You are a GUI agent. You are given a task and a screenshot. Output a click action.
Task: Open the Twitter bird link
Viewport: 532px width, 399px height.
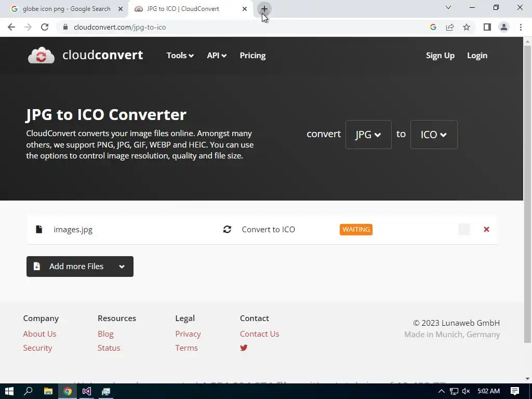click(x=244, y=348)
